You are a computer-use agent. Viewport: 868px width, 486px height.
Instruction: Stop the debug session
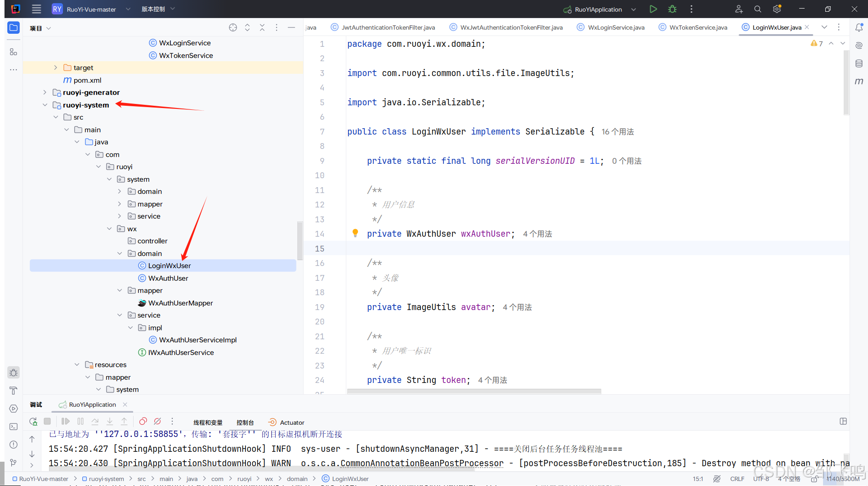coord(47,422)
